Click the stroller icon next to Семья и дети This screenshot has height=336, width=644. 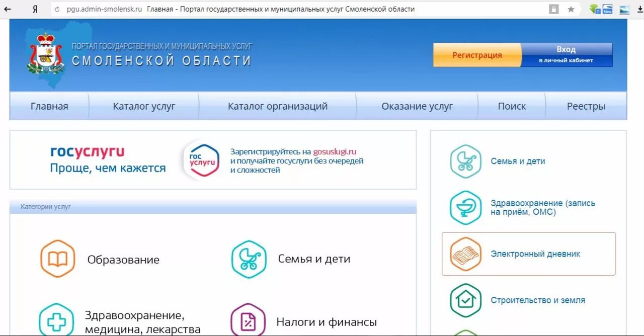coord(248,259)
